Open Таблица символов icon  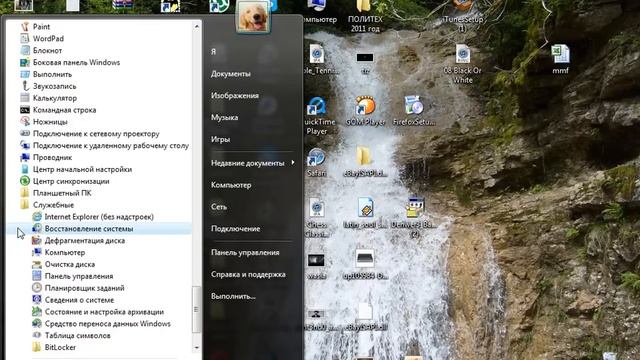(37, 335)
